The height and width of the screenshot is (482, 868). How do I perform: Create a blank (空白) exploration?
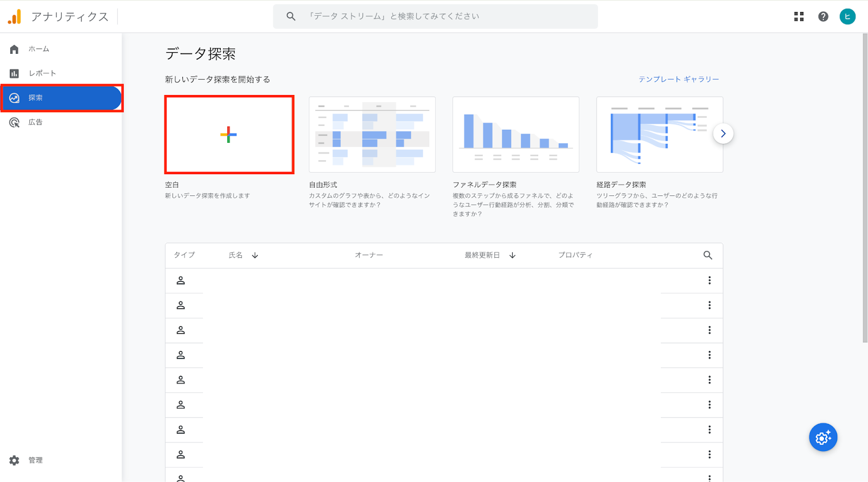click(x=229, y=135)
